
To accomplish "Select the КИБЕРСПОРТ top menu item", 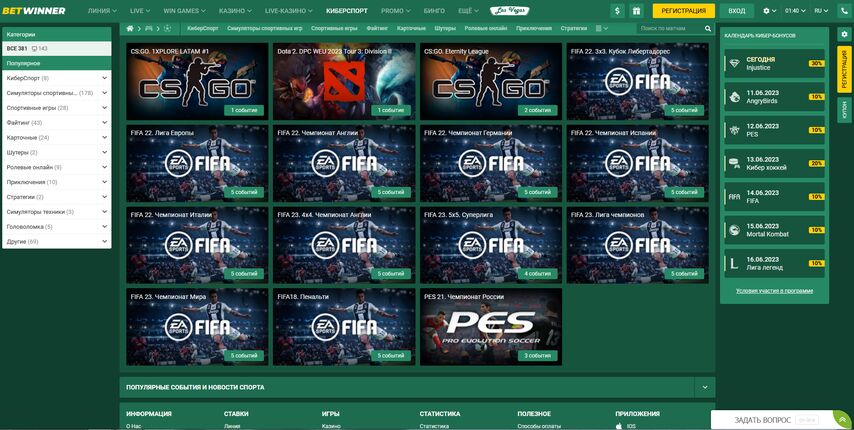I will [x=346, y=11].
